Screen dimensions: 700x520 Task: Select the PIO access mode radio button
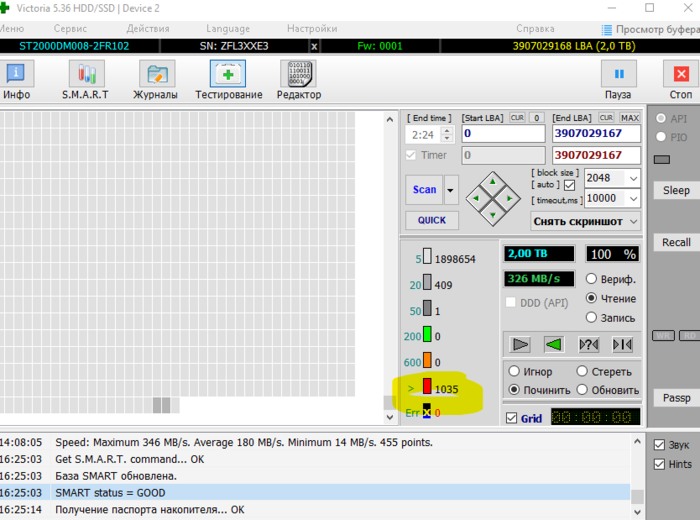pyautogui.click(x=661, y=137)
